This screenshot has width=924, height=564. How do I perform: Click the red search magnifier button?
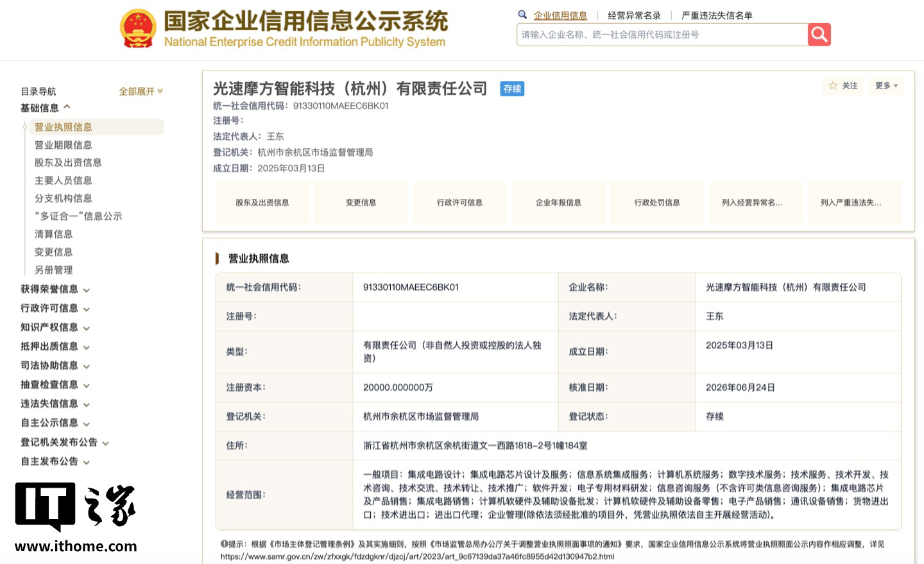819,35
